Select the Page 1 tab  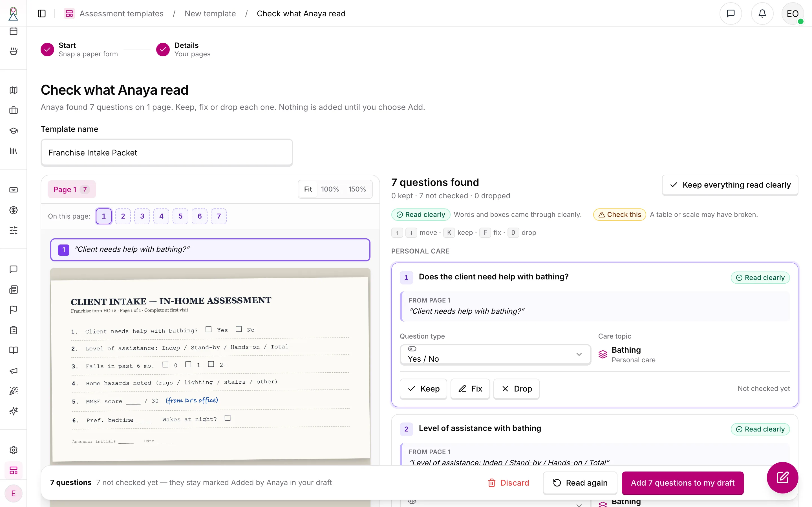pyautogui.click(x=71, y=190)
